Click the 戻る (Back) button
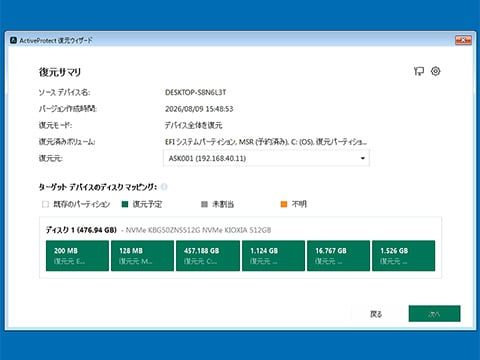 pyautogui.click(x=376, y=314)
